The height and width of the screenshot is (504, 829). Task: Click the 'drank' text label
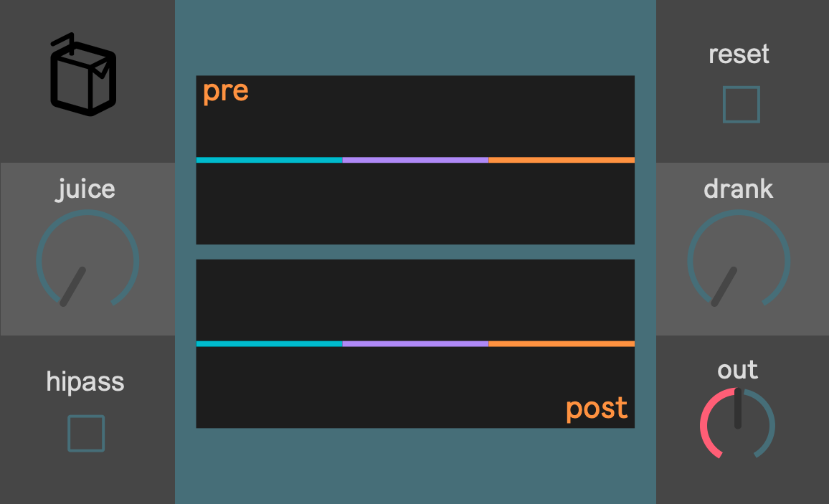pos(739,189)
